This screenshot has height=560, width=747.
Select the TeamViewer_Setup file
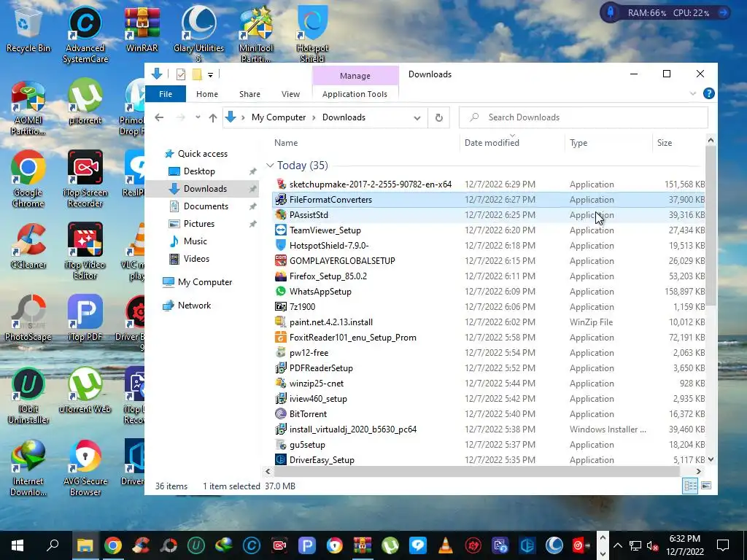(x=489, y=230)
